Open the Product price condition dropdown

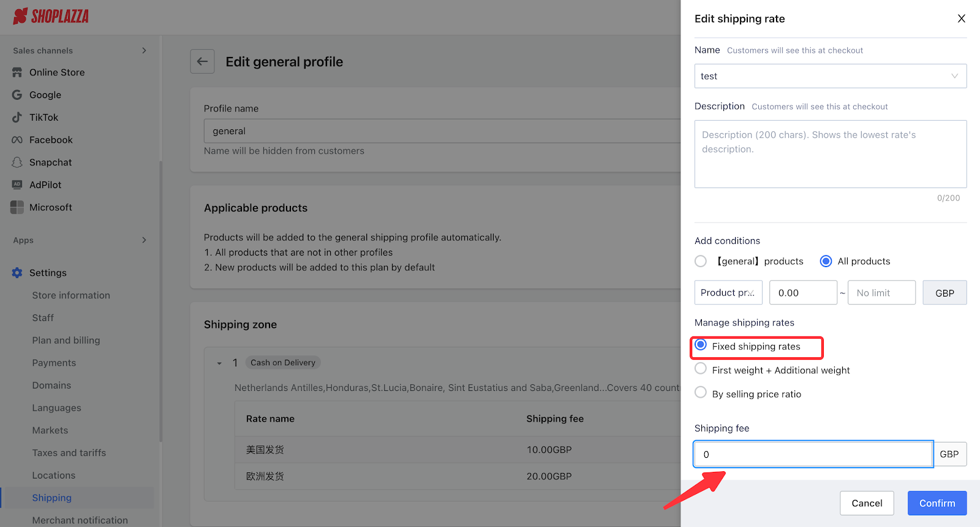click(x=728, y=293)
